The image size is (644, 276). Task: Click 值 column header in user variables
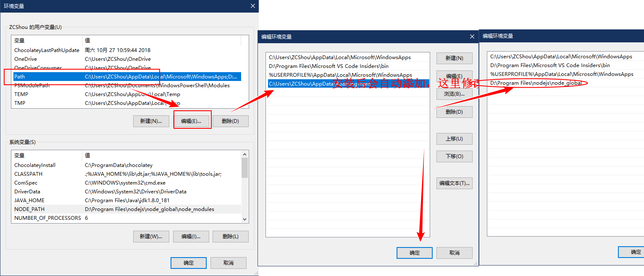161,40
